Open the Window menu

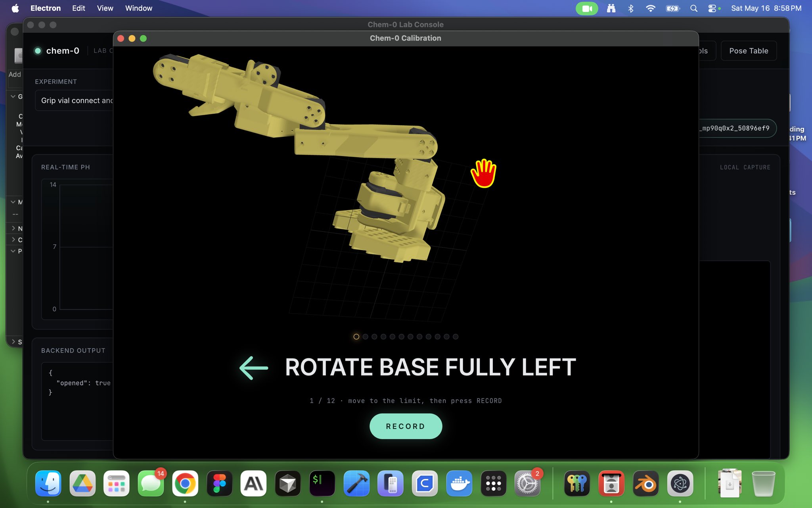click(x=139, y=8)
